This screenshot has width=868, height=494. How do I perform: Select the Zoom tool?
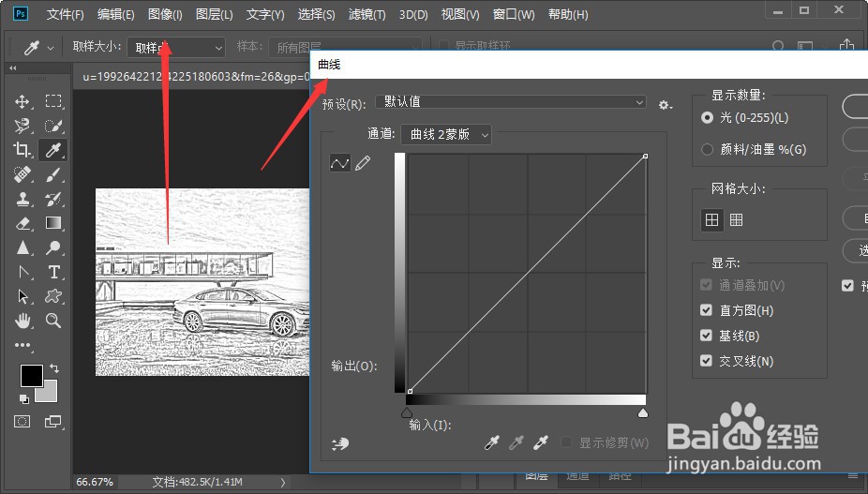[53, 321]
